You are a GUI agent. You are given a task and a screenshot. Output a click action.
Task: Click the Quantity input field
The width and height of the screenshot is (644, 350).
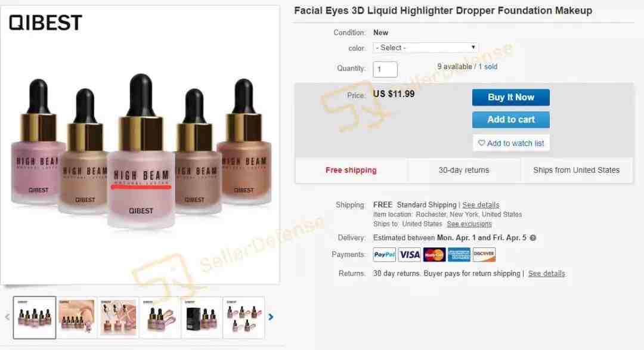coord(385,69)
